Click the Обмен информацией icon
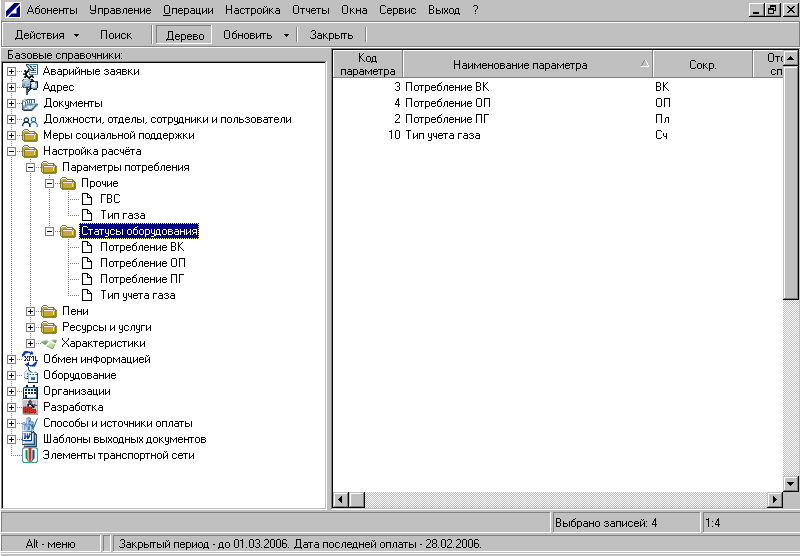 coord(30,359)
